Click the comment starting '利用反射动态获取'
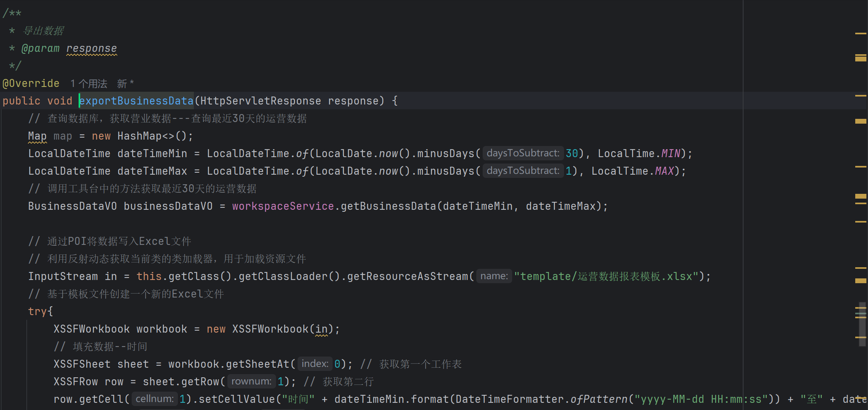 167,259
